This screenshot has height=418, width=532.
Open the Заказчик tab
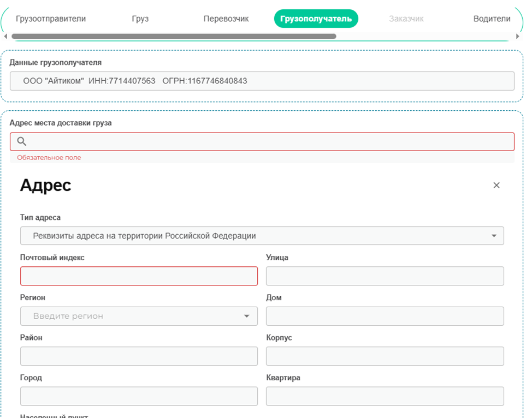tap(406, 19)
